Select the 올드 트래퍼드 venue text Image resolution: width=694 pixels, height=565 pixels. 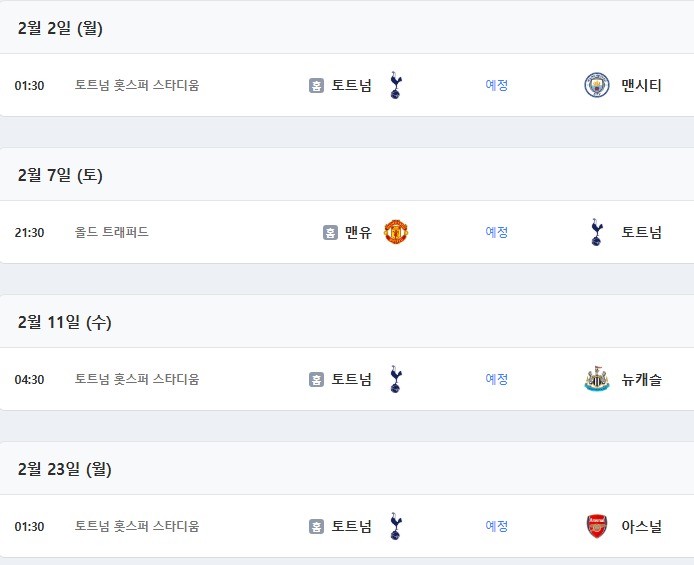pyautogui.click(x=112, y=232)
